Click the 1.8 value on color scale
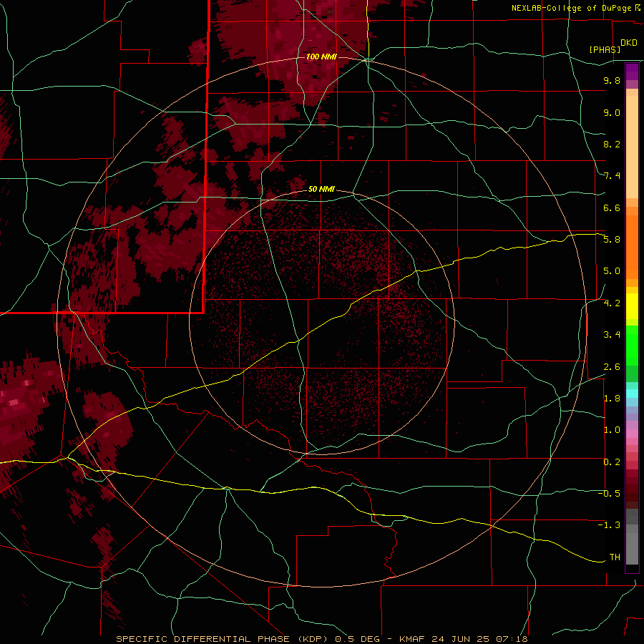The image size is (644, 644). pos(612,399)
